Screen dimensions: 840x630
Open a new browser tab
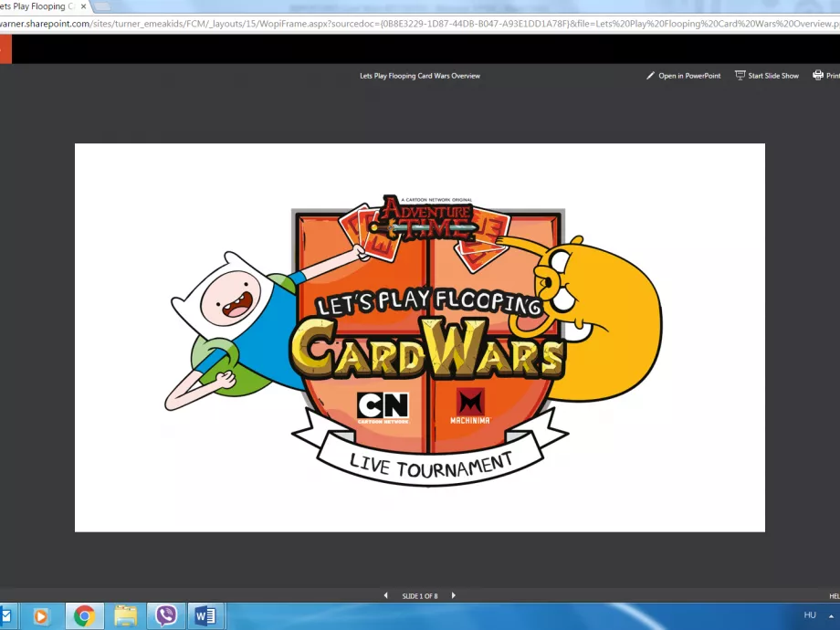101,6
